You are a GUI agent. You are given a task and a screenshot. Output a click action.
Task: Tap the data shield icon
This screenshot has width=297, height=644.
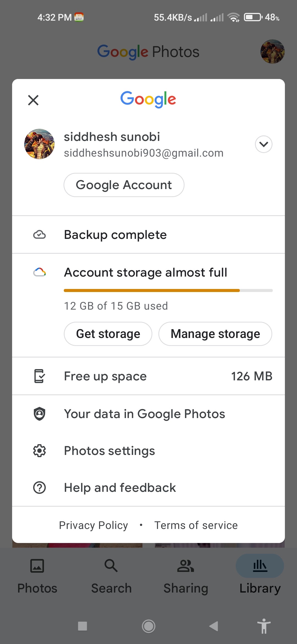tap(39, 414)
